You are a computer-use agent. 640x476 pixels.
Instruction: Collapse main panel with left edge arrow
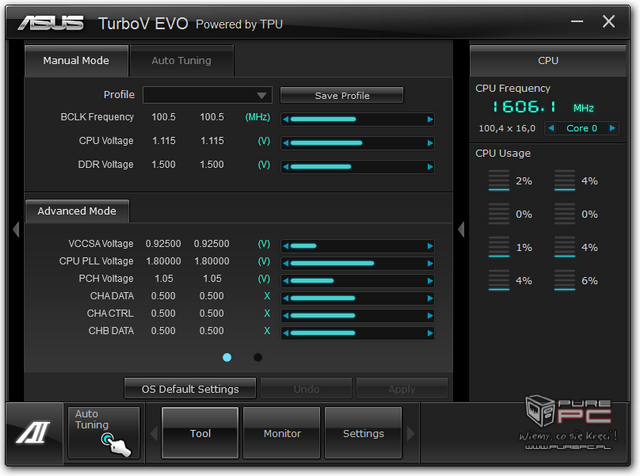(16, 229)
